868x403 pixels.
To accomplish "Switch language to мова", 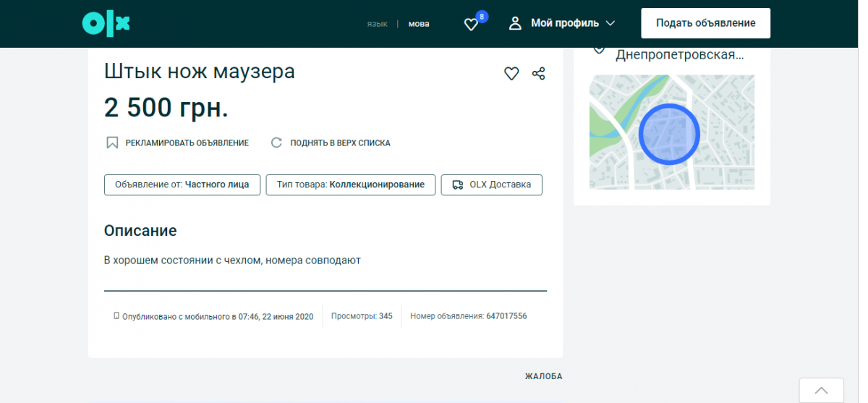I will pyautogui.click(x=419, y=24).
